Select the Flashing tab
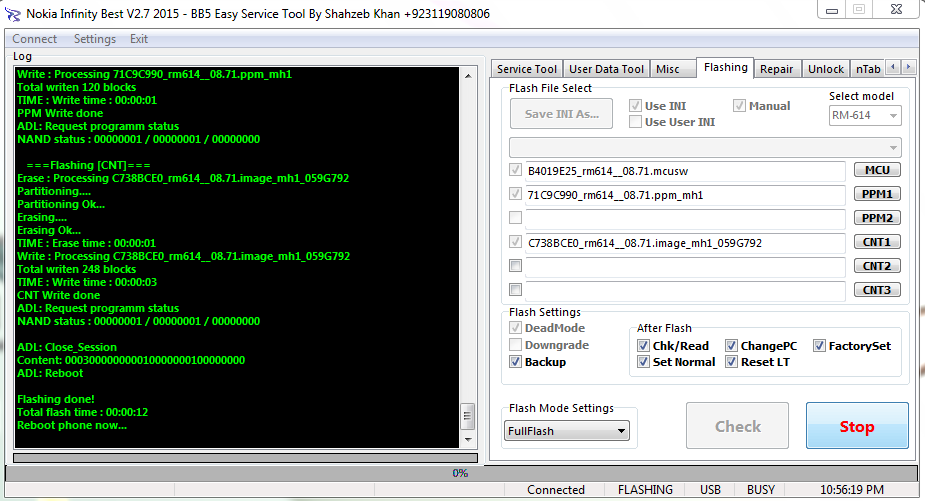 pos(726,67)
